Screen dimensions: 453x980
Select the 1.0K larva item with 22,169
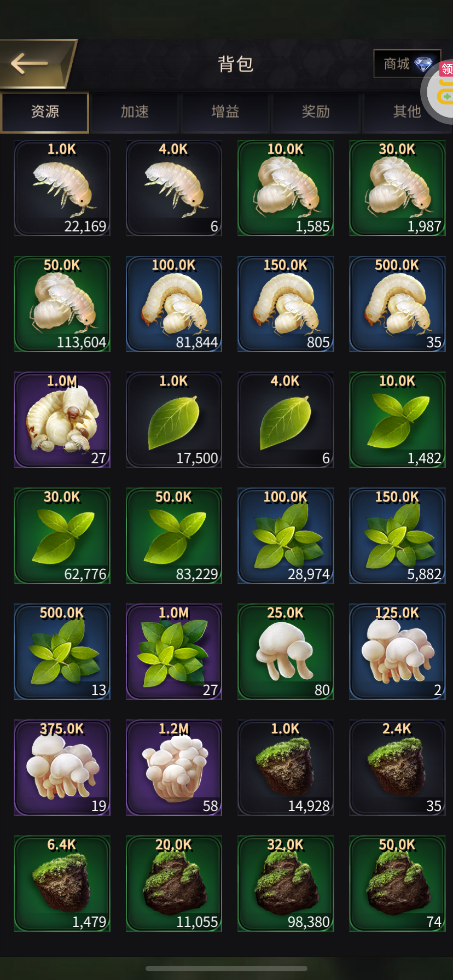(62, 189)
